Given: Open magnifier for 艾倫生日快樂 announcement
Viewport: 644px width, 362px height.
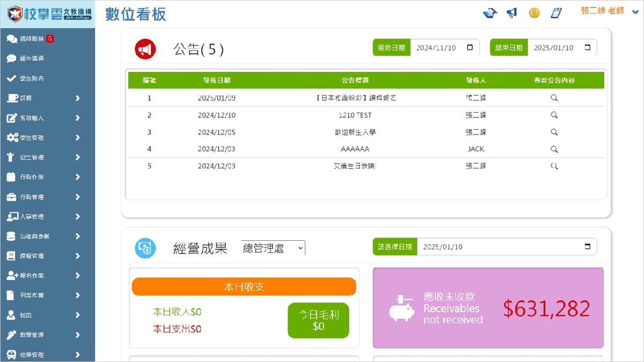Looking at the screenshot, I should coord(554,166).
